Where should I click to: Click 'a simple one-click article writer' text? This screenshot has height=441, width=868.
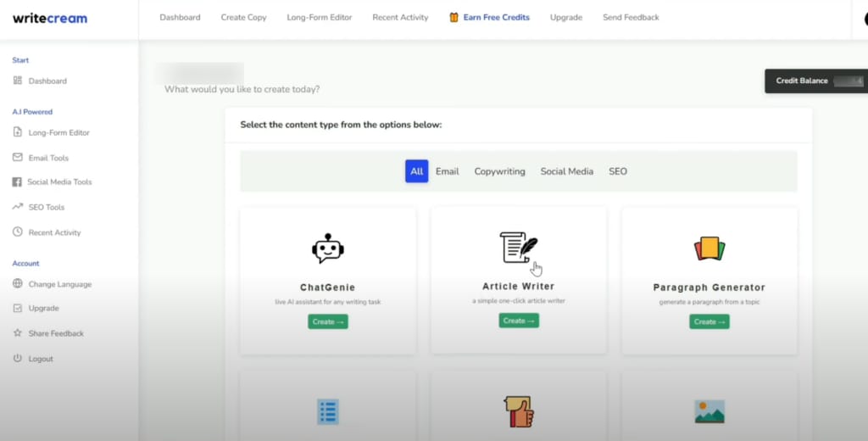point(519,301)
